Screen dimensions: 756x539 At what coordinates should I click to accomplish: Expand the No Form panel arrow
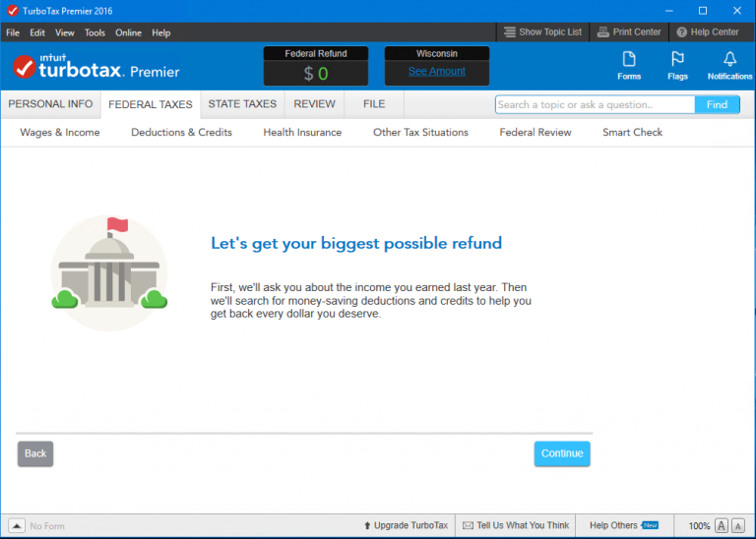pos(17,525)
